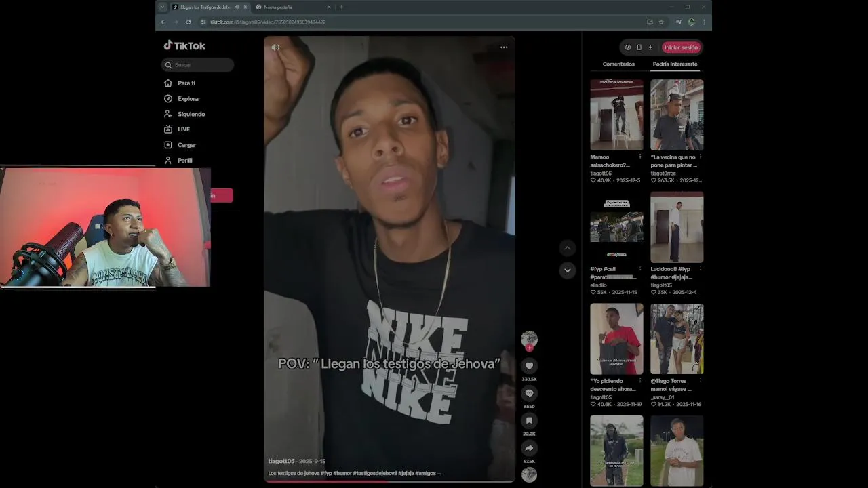Close the Nueva pestaña tab
The width and height of the screenshot is (868, 488).
click(x=329, y=7)
